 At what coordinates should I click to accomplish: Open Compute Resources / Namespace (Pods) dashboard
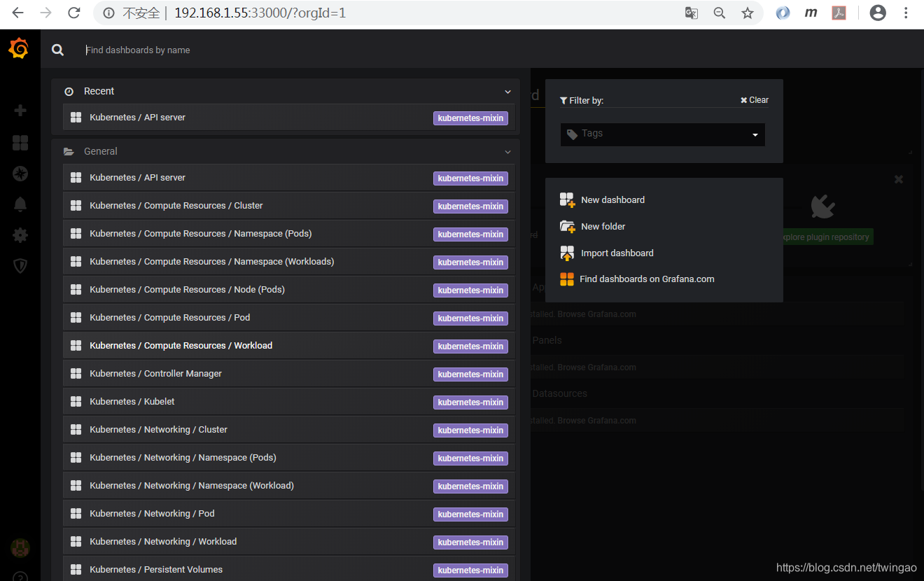point(288,234)
